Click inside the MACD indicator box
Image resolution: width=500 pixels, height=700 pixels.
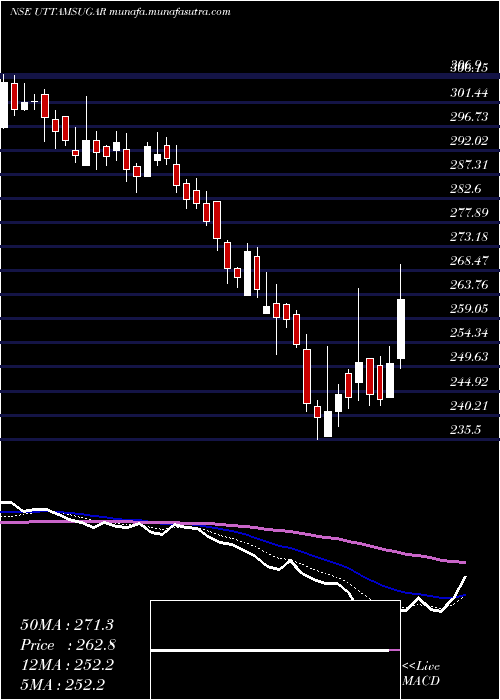click(275, 650)
